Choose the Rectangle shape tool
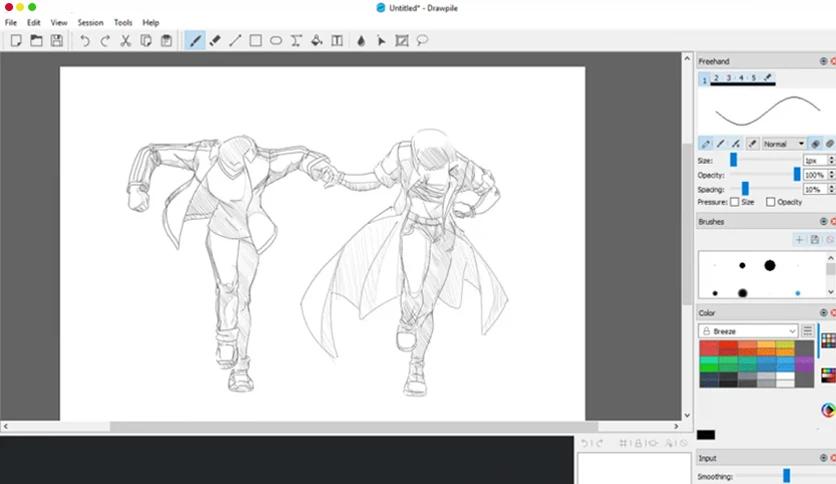Image resolution: width=836 pixels, height=484 pixels. [255, 41]
